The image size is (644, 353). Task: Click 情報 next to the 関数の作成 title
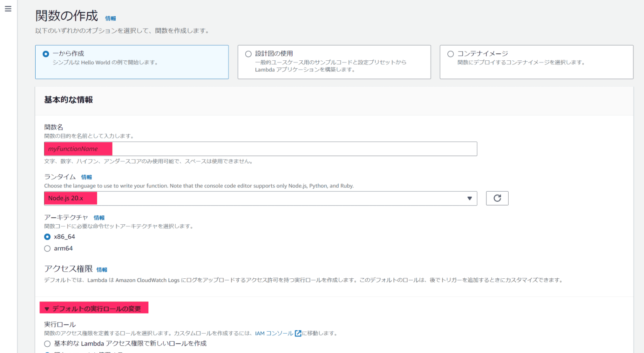coord(110,18)
